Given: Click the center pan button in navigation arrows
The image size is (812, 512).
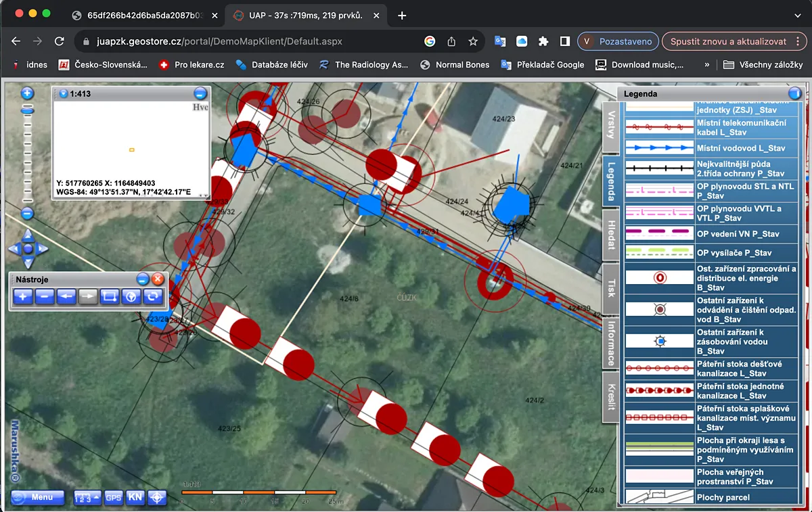Looking at the screenshot, I should tap(28, 248).
